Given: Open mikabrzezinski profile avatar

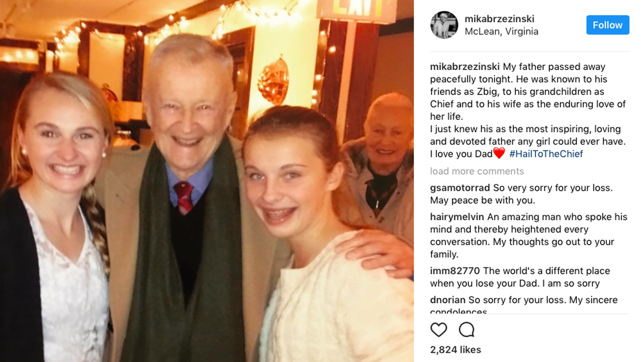Looking at the screenshot, I should pos(444,25).
